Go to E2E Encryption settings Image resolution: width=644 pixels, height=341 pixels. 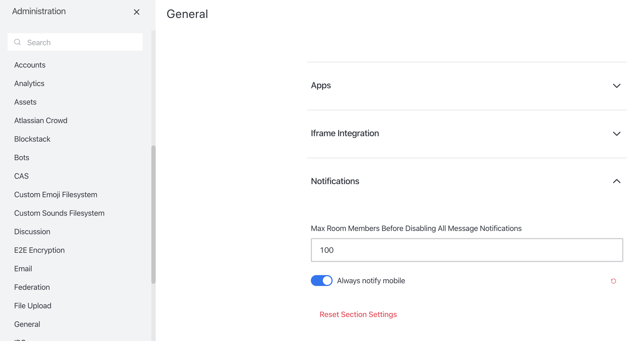(39, 250)
